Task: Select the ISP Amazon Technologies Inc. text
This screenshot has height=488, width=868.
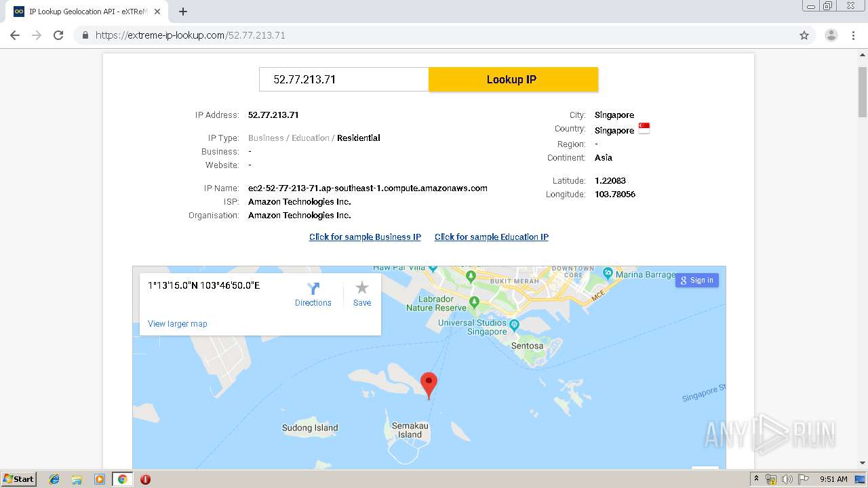Action: pyautogui.click(x=300, y=201)
